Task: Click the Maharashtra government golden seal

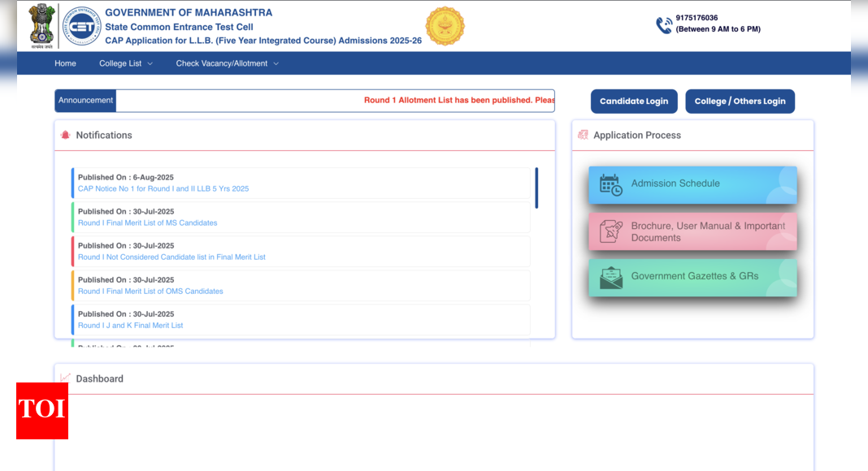Action: 445,26
